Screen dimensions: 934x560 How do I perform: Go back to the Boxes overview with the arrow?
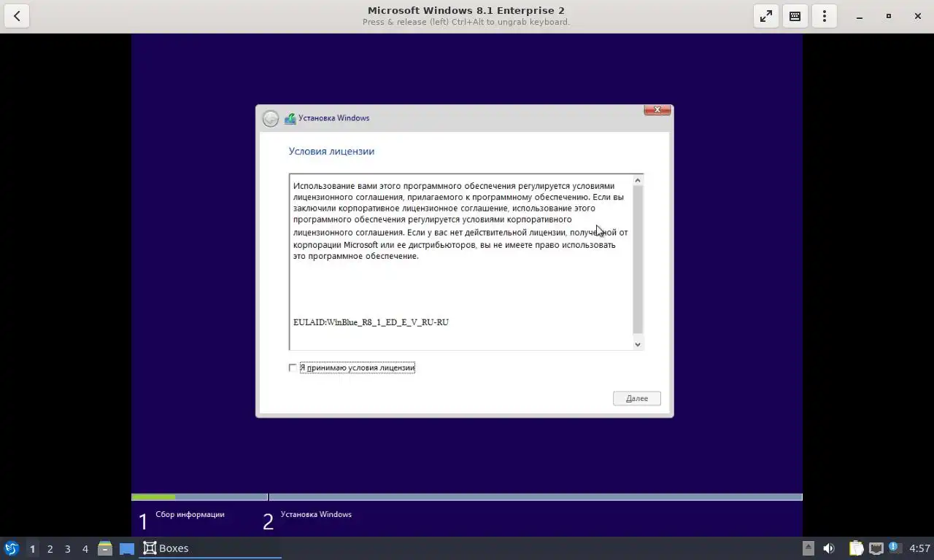point(17,16)
